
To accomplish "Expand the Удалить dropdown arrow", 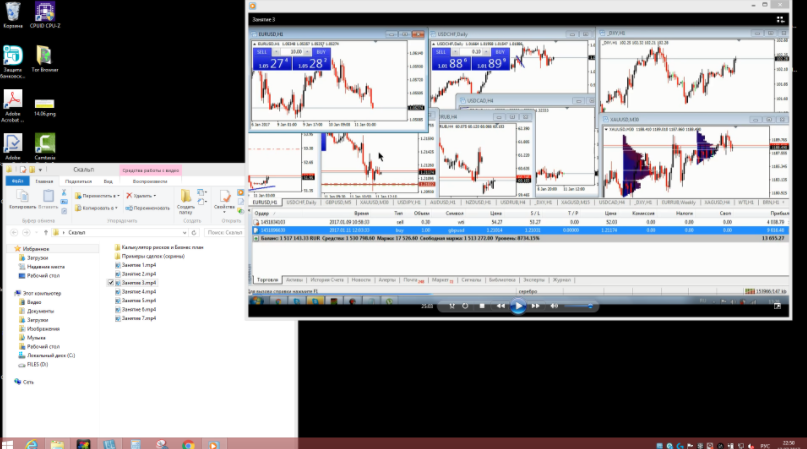I will (x=155, y=196).
